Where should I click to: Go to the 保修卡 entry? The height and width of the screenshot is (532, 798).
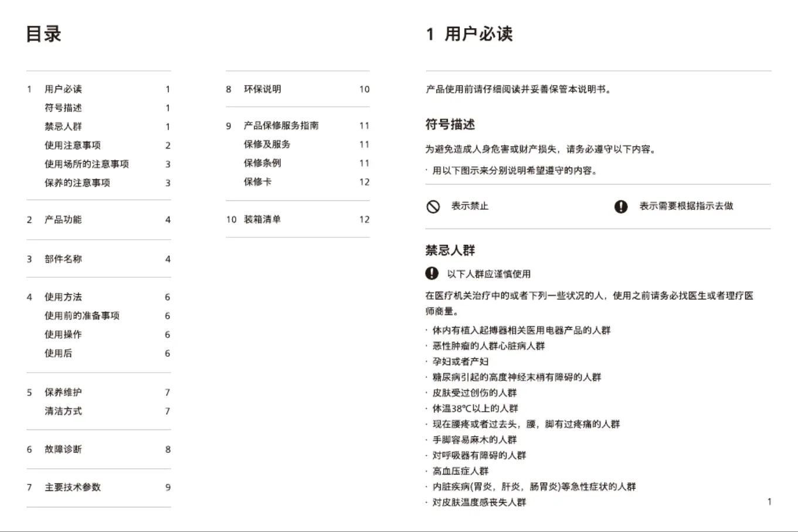click(x=258, y=182)
